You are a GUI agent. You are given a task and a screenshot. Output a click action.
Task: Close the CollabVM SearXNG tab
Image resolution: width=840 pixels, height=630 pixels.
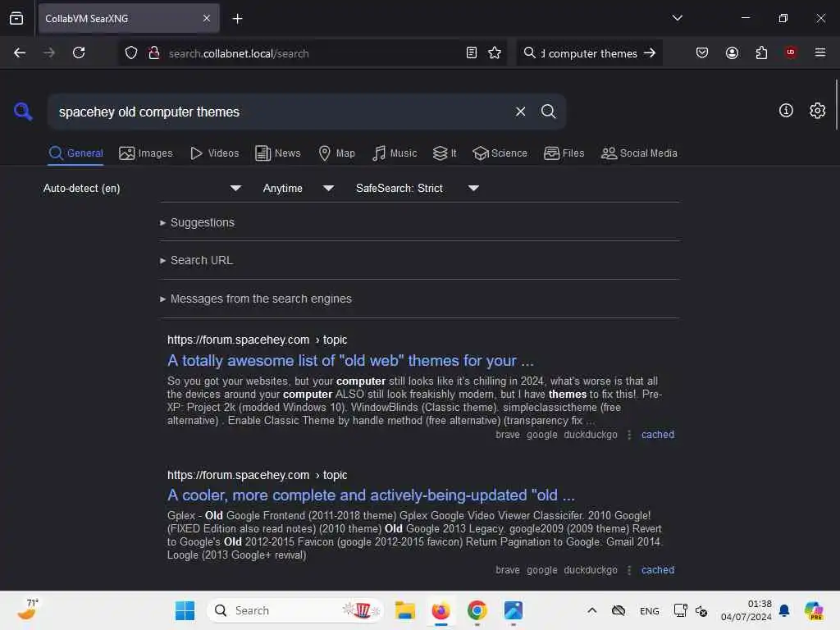tap(207, 18)
